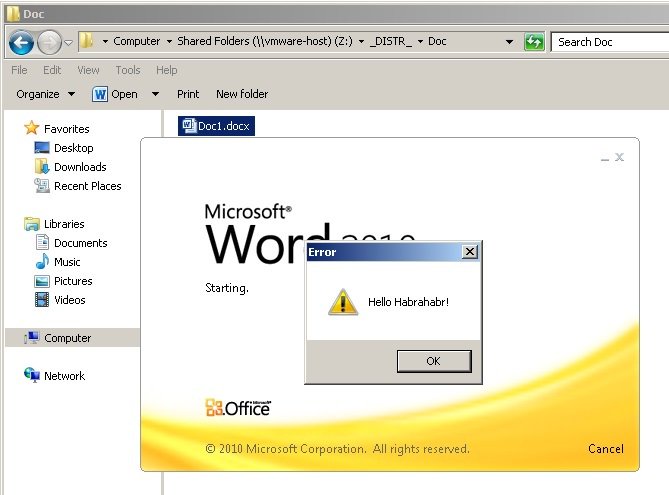669x495 pixels.
Task: Click the Computer icon in navigation pane
Action: [x=32, y=338]
